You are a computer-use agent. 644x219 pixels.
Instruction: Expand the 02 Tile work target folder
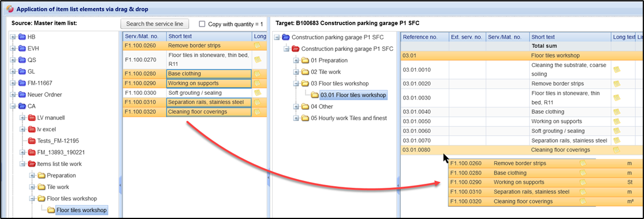(296, 72)
